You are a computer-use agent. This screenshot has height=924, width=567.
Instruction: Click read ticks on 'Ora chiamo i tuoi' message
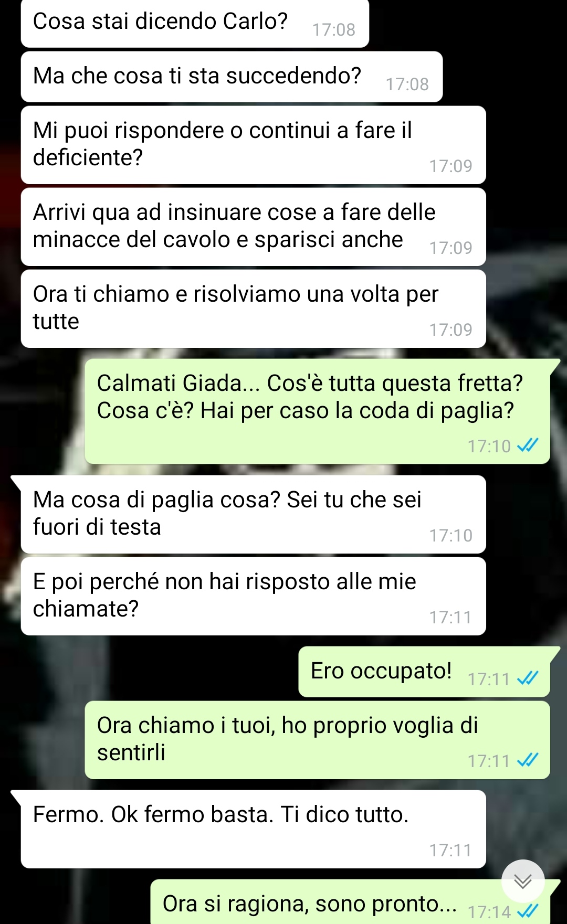tap(528, 760)
